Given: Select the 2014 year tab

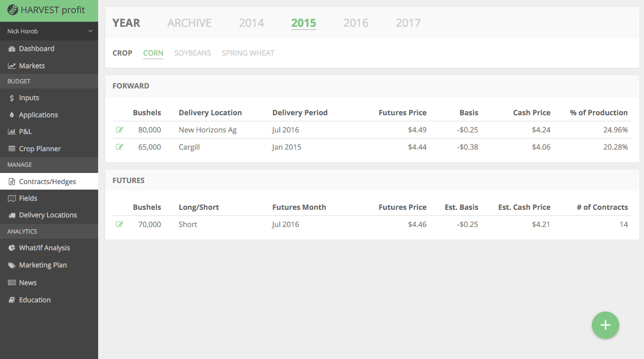Looking at the screenshot, I should point(251,23).
